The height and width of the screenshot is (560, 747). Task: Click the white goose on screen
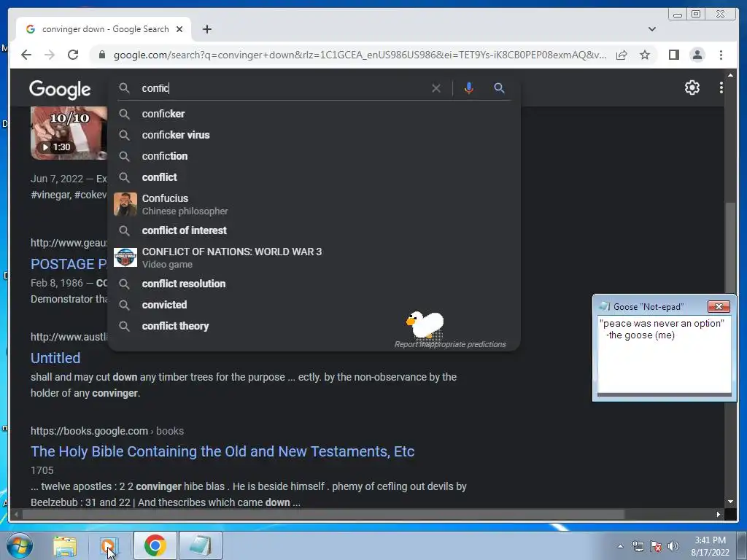(x=425, y=324)
